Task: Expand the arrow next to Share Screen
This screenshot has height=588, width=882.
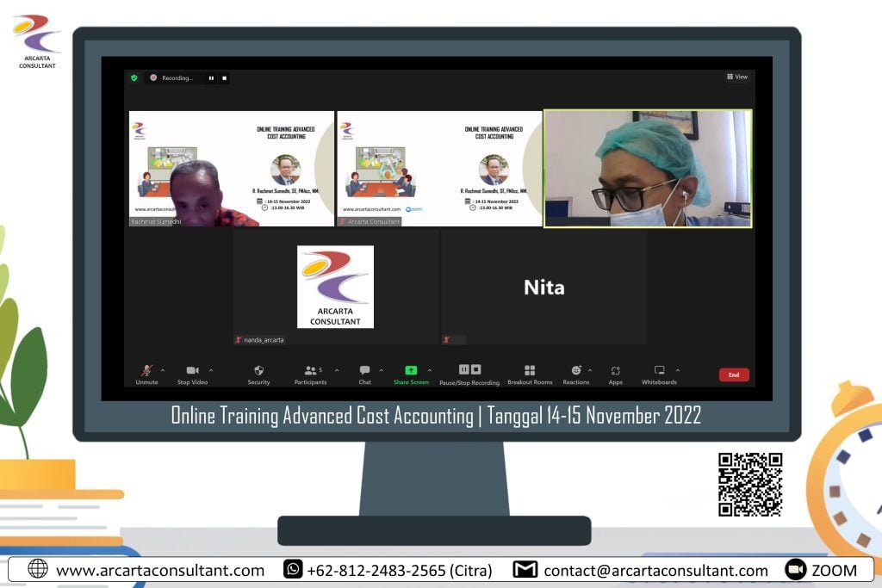Action: [x=430, y=370]
